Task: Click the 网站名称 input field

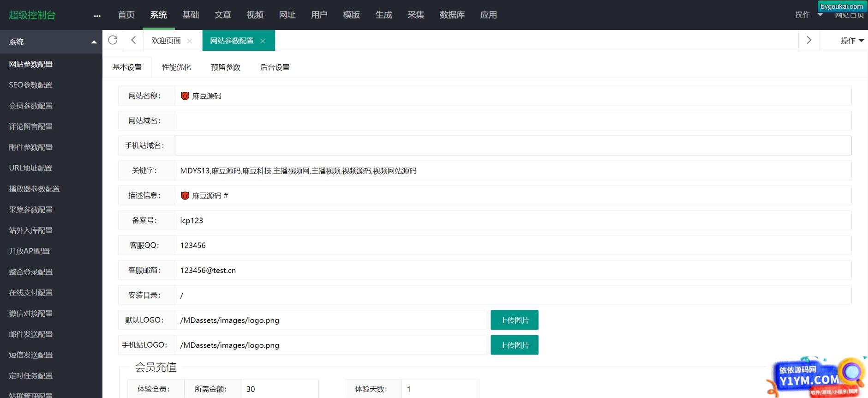Action: pos(513,96)
